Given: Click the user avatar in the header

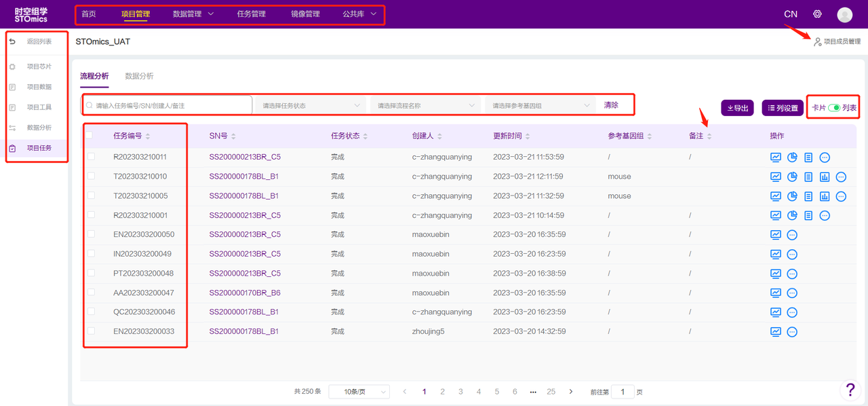Looking at the screenshot, I should click(x=844, y=14).
